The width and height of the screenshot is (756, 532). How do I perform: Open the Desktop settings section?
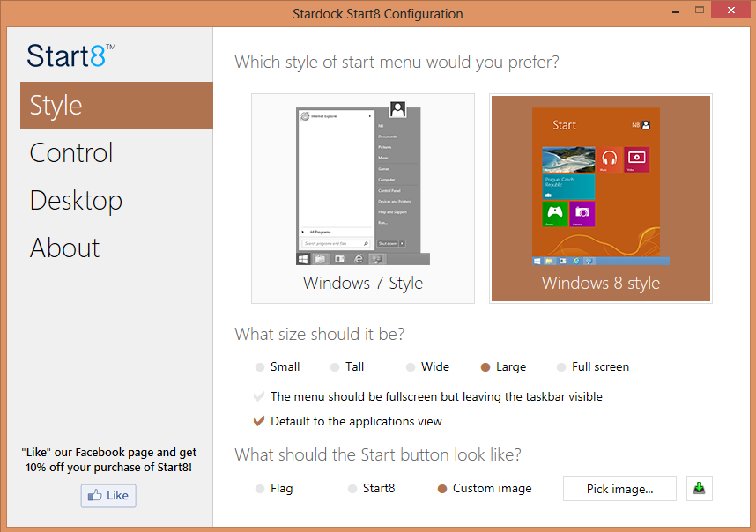pyautogui.click(x=76, y=200)
